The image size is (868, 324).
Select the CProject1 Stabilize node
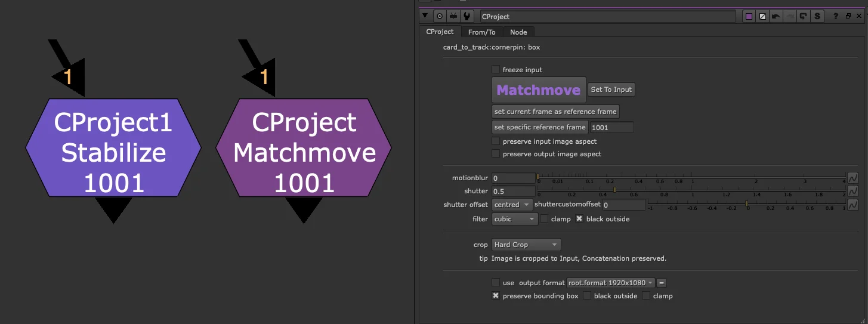tap(113, 148)
